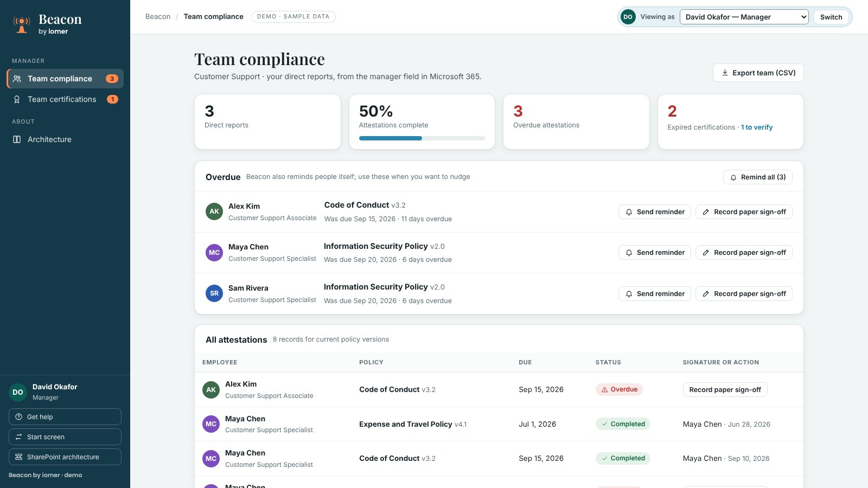Image resolution: width=868 pixels, height=488 pixels.
Task: Click the STATUS column header
Action: coord(608,362)
